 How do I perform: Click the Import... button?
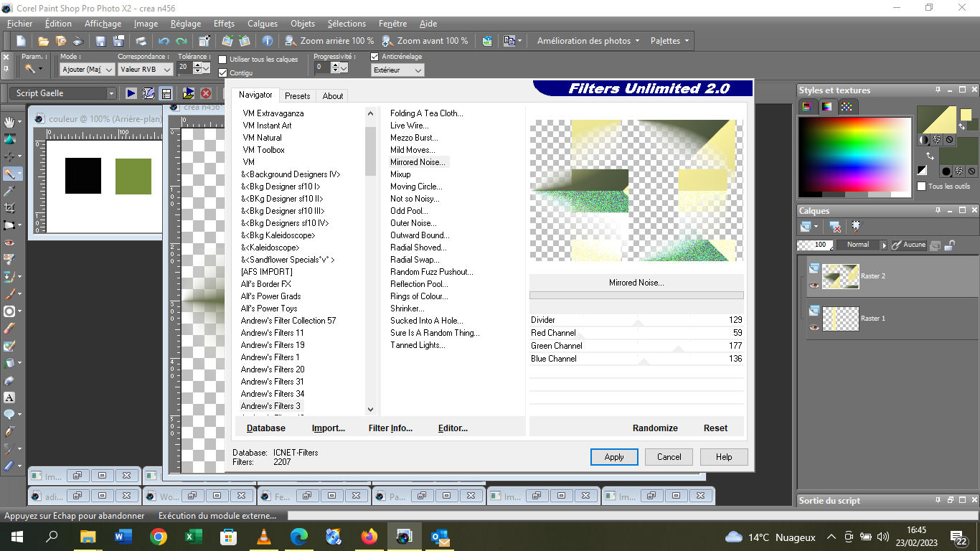click(329, 428)
